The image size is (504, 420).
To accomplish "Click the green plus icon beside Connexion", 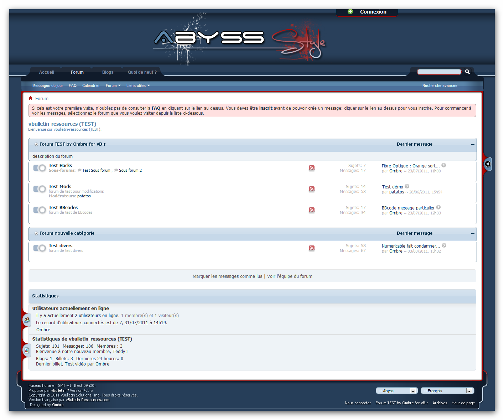I will point(350,12).
